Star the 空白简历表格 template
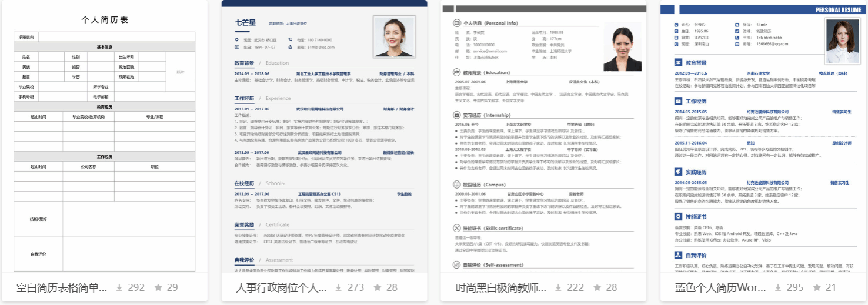This screenshot has width=868, height=305. tap(158, 288)
